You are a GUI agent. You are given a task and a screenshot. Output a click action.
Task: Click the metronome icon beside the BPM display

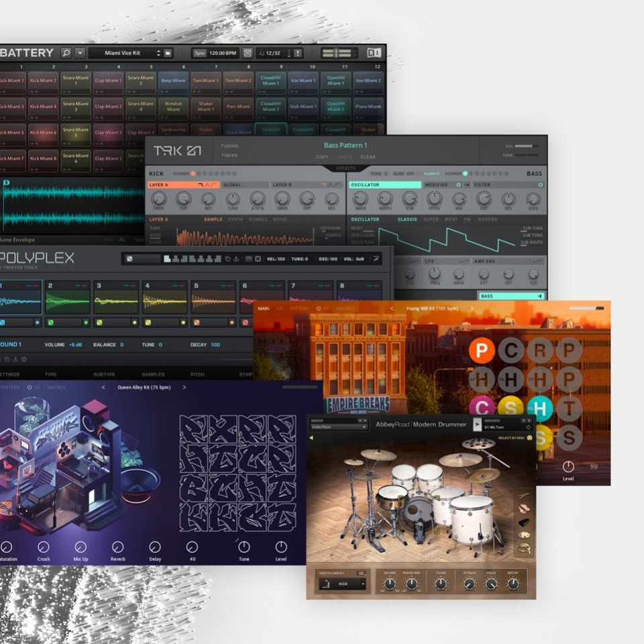pyautogui.click(x=246, y=53)
